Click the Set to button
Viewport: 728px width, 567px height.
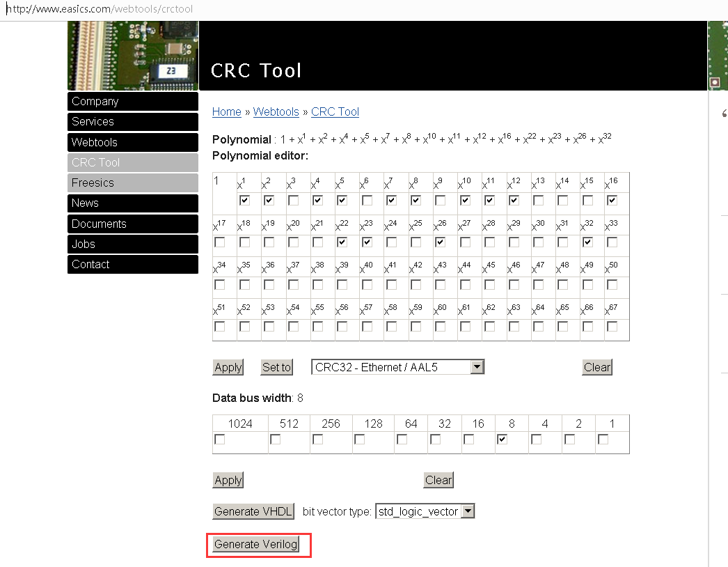point(277,367)
